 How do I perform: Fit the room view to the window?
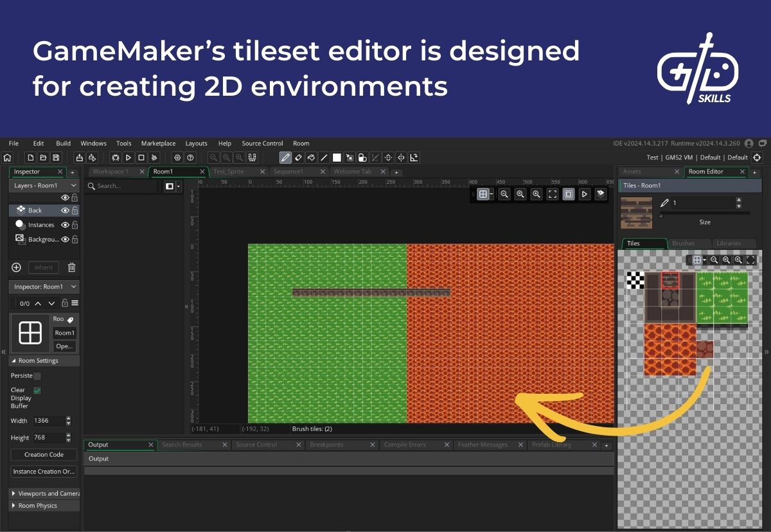point(551,194)
